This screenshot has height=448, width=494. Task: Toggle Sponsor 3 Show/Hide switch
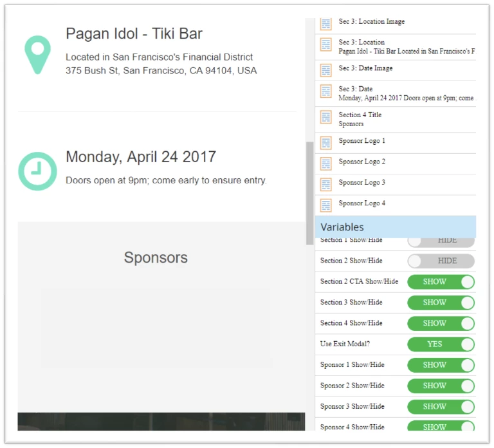pyautogui.click(x=441, y=407)
